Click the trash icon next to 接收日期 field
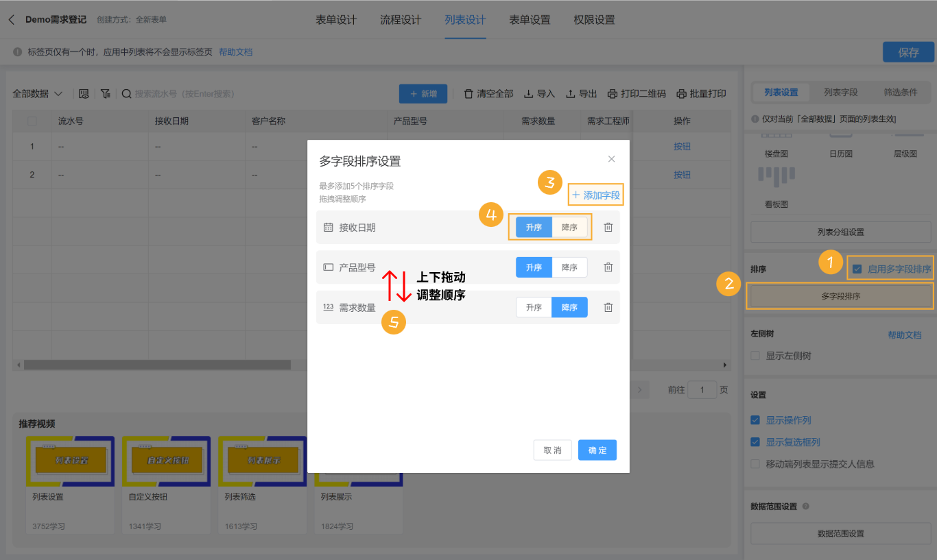 [608, 227]
